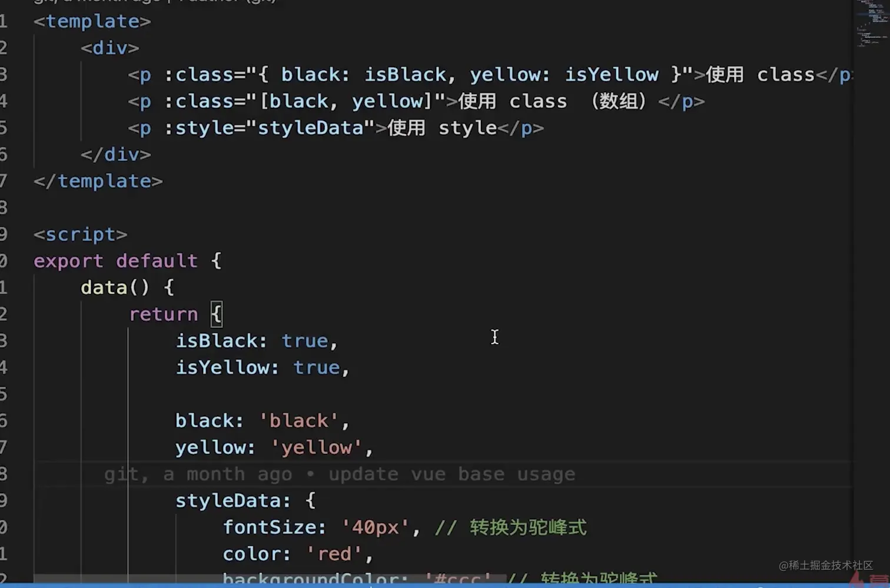Image resolution: width=890 pixels, height=588 pixels.
Task: Click the opening template tag
Action: tap(91, 21)
